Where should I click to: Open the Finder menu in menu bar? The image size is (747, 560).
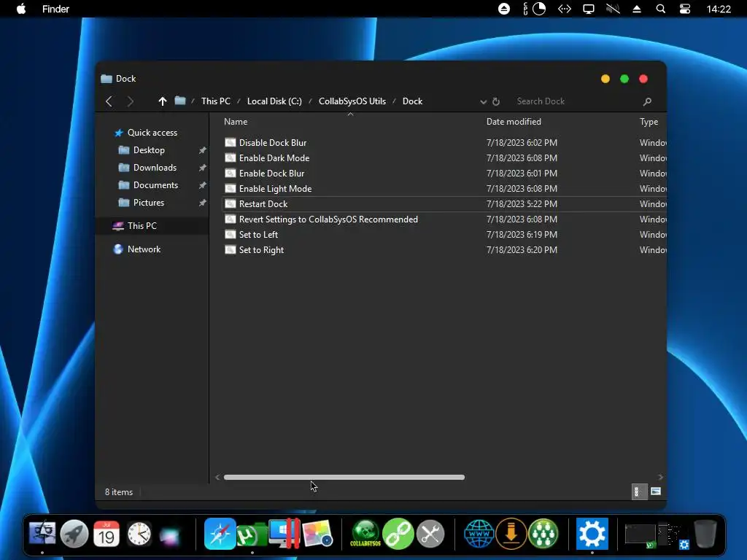tap(55, 9)
